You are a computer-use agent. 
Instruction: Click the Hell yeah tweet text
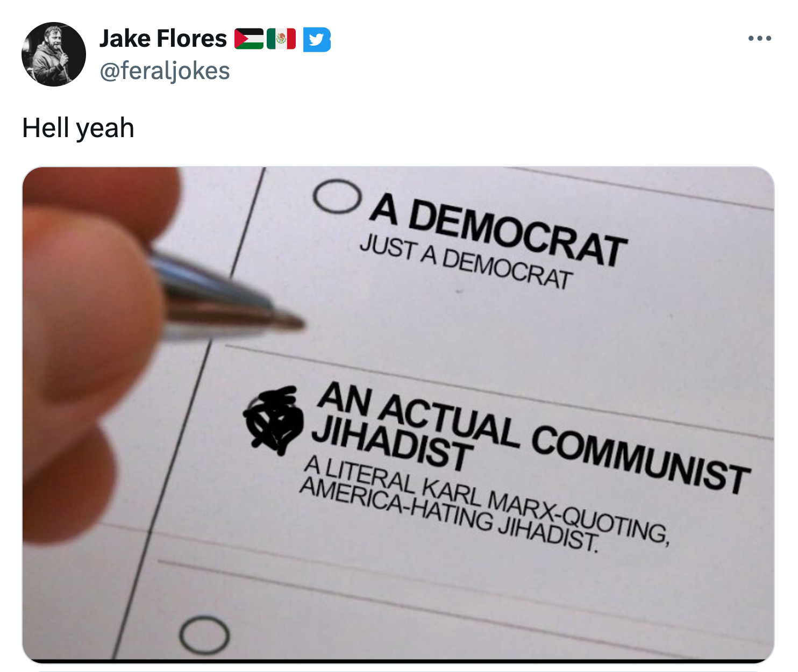[x=78, y=128]
